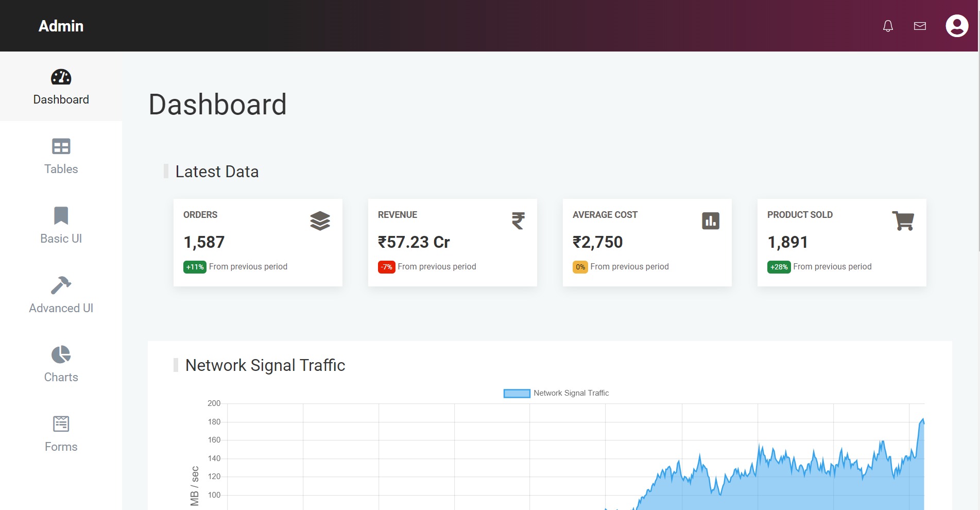Open the Forms page

point(61,434)
